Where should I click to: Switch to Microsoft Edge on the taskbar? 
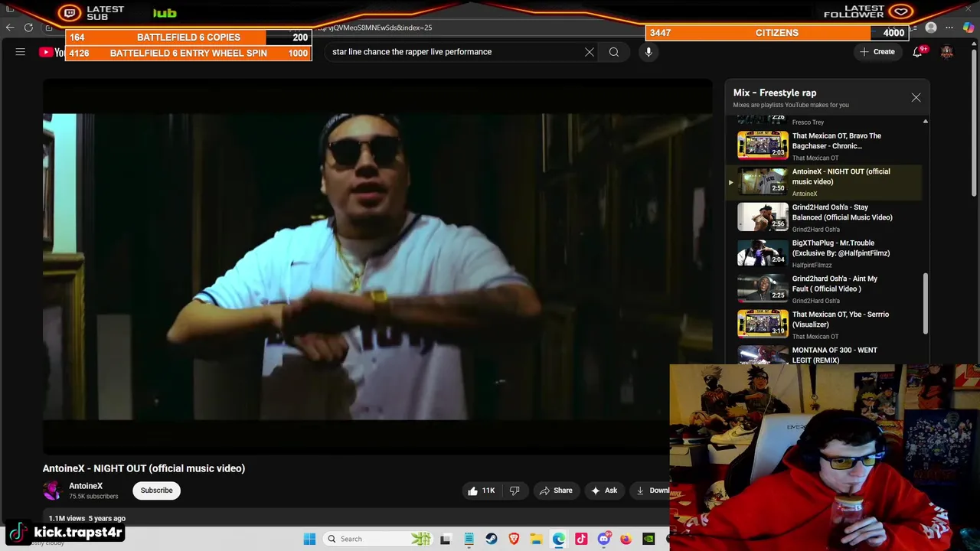pyautogui.click(x=559, y=539)
